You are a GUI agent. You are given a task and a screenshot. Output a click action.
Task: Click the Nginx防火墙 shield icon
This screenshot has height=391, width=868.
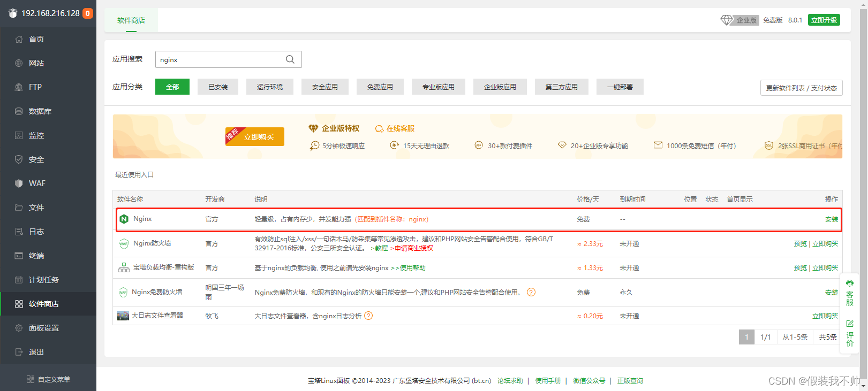coord(124,243)
